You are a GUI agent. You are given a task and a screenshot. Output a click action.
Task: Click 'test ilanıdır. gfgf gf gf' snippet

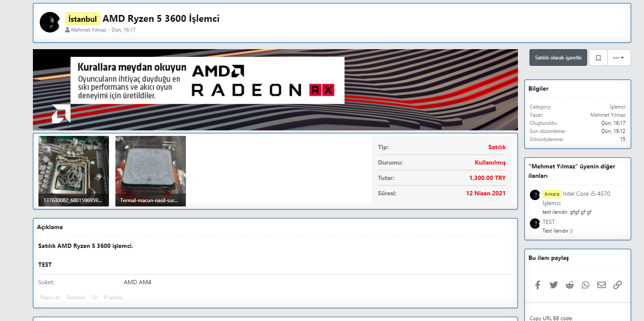pos(567,212)
